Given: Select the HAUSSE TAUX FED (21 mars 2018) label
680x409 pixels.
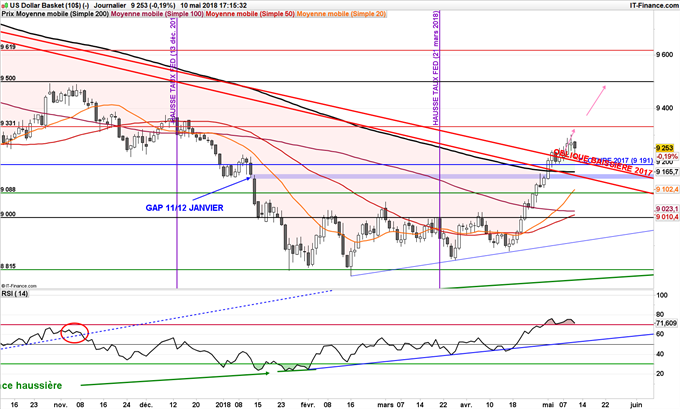Looking at the screenshot, I should click(x=436, y=69).
